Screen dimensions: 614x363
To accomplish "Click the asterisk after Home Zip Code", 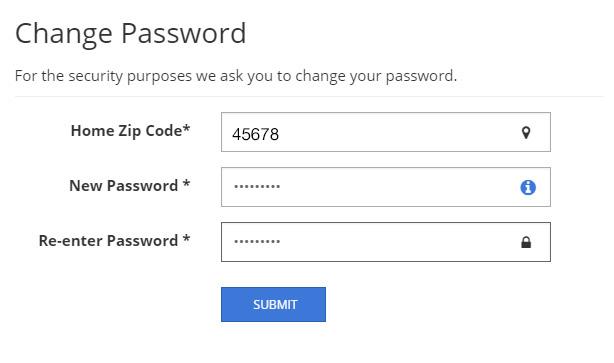I will coord(186,128).
